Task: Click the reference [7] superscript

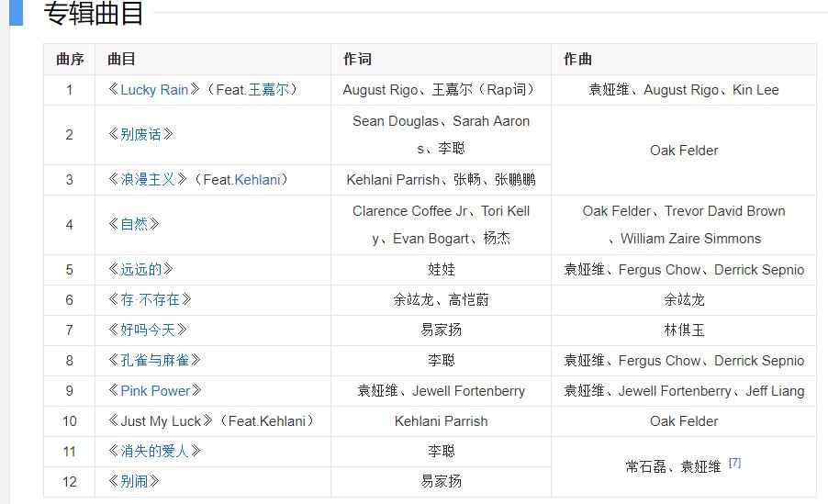Action: [x=734, y=463]
